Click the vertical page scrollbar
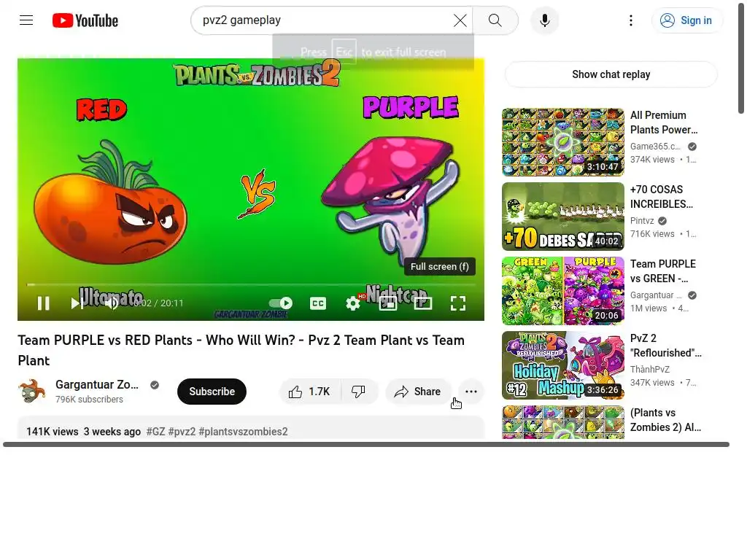Image resolution: width=747 pixels, height=560 pixels. point(741,57)
